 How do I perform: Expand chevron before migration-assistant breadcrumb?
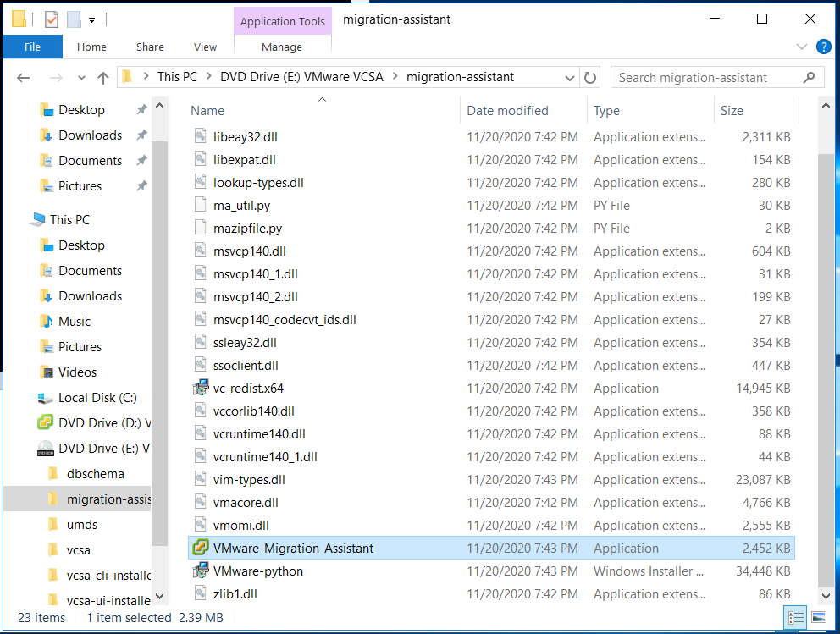pyautogui.click(x=395, y=77)
